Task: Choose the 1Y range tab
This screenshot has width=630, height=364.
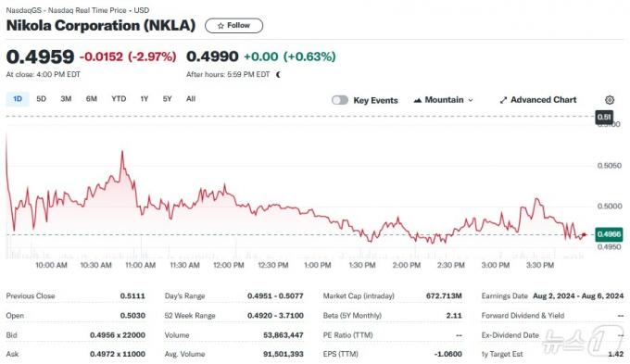Action: tap(145, 99)
